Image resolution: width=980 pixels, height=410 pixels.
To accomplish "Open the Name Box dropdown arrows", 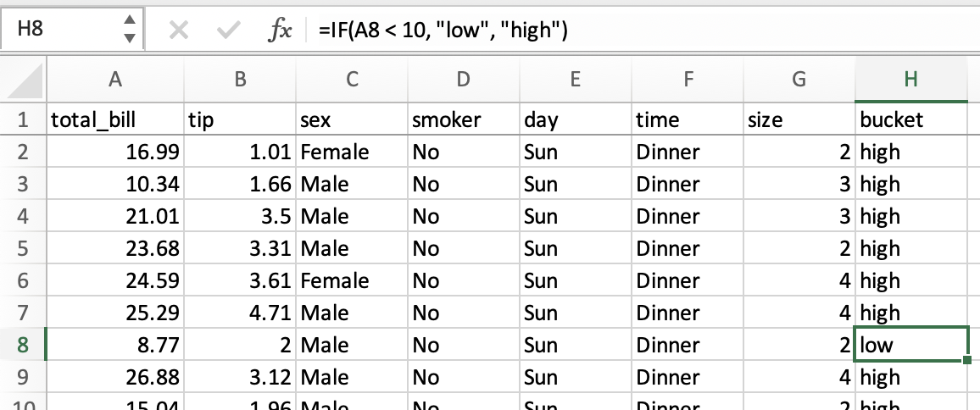I will point(129,30).
